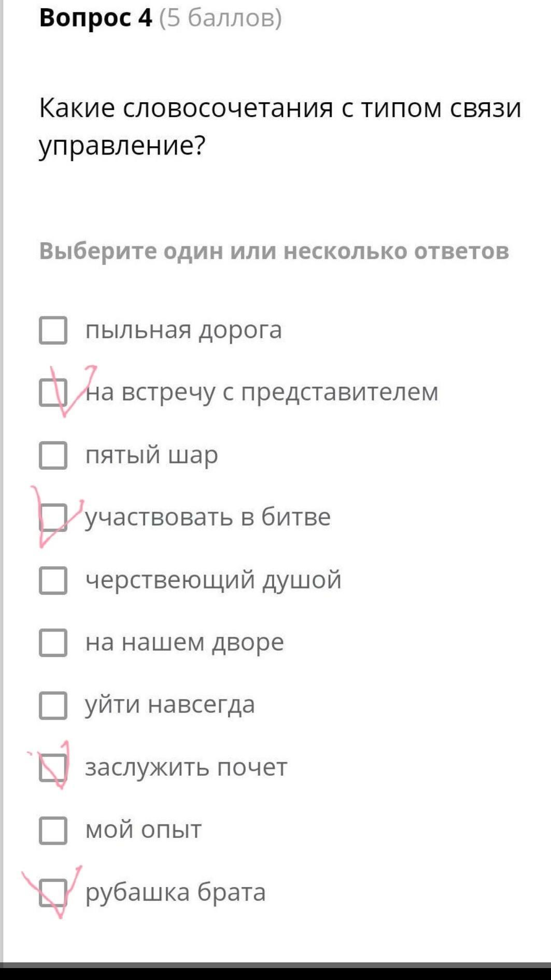
Task: Click the 'Выберите один или несколько ответов' hint
Action: [x=274, y=251]
